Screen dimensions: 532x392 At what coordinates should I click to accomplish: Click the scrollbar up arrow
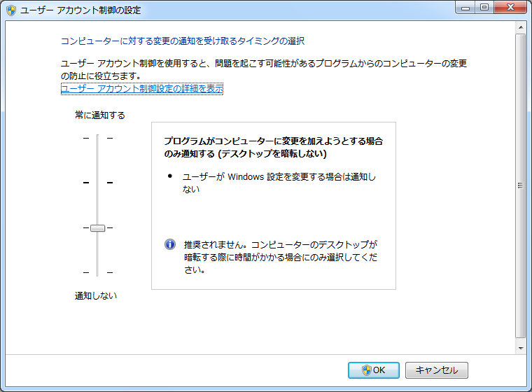[520, 27]
